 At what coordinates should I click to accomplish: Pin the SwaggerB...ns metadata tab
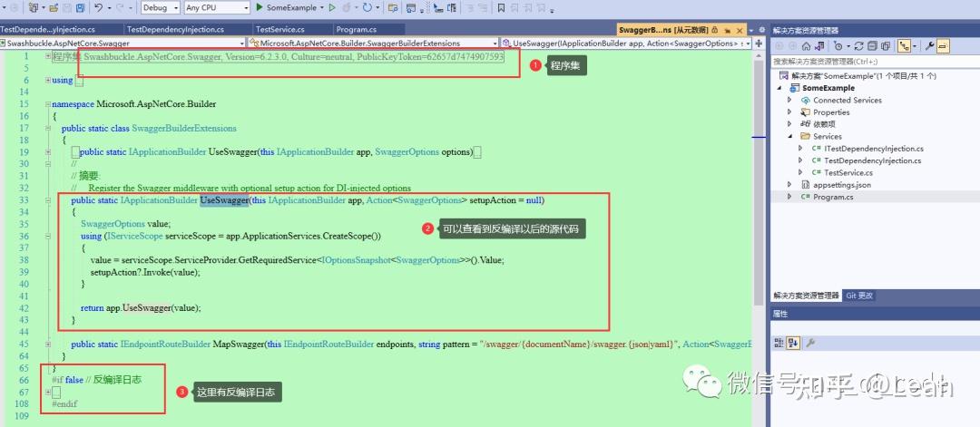click(x=727, y=31)
